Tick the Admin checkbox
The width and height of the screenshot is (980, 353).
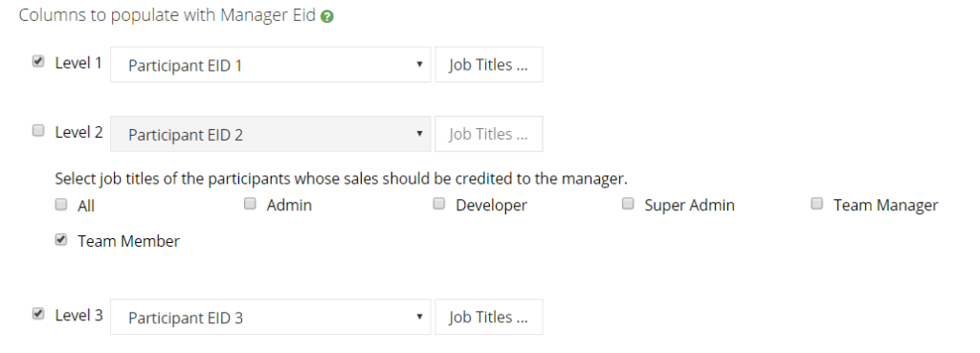click(250, 204)
